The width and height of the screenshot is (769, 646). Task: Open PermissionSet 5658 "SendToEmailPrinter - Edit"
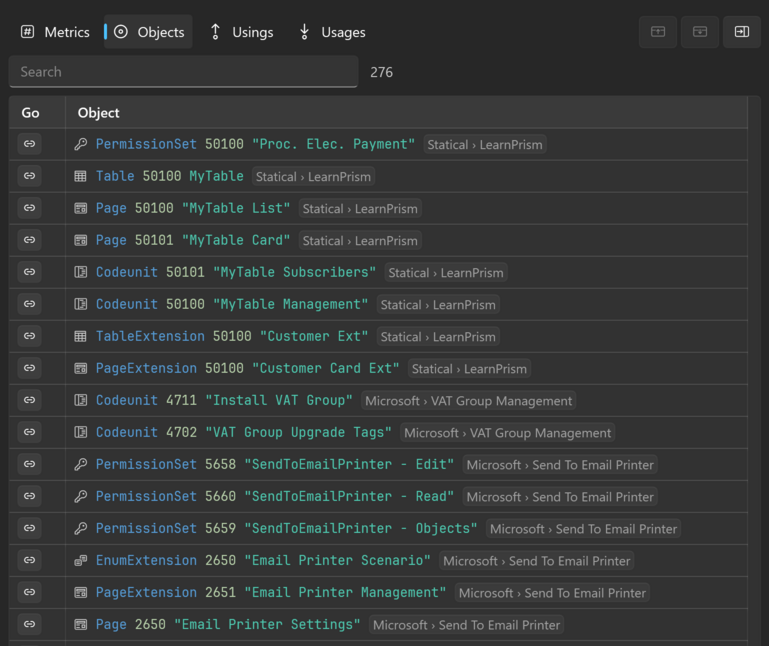[x=275, y=465]
